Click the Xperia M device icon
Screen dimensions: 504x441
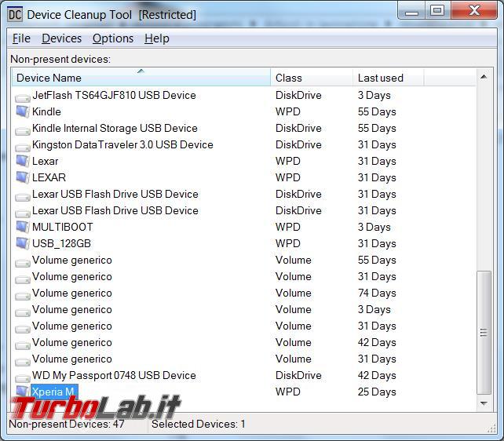pos(23,392)
